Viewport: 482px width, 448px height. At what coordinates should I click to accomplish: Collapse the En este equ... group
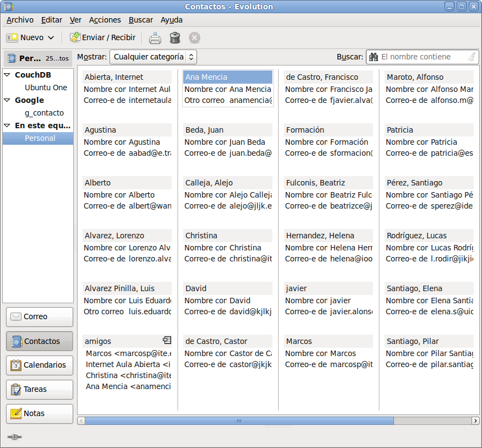click(x=7, y=125)
